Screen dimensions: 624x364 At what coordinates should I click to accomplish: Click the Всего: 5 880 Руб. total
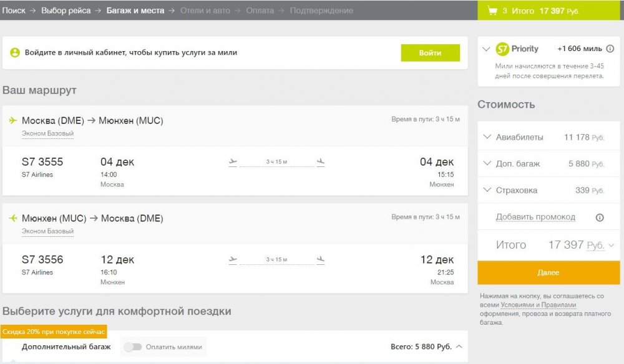pyautogui.click(x=421, y=347)
